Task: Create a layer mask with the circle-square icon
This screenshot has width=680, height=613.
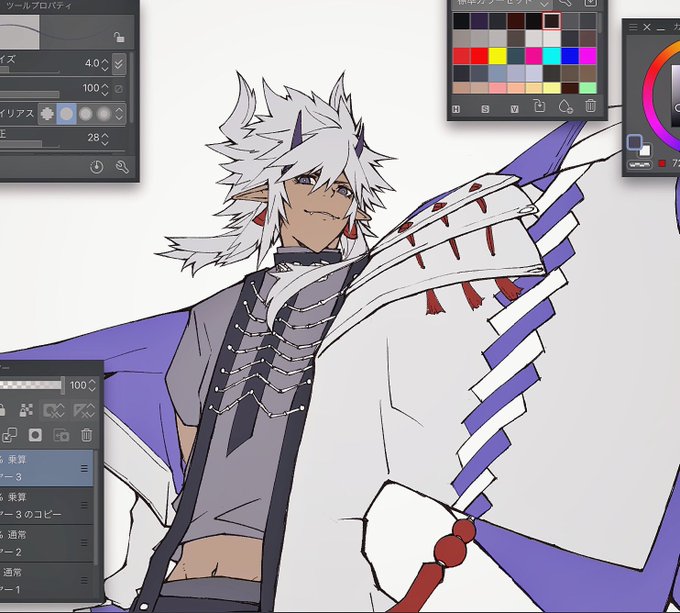Action: 35,435
